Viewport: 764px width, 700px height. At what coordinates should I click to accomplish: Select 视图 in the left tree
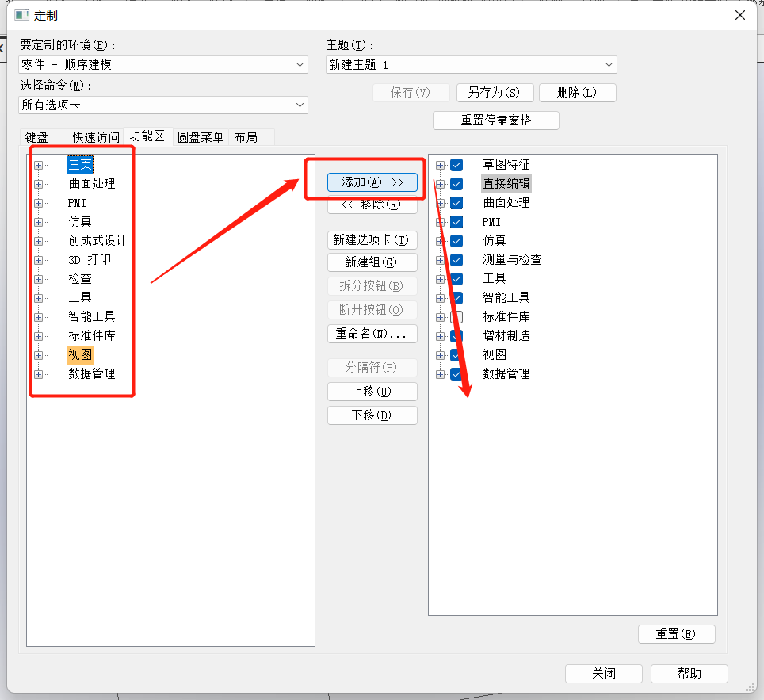(80, 355)
